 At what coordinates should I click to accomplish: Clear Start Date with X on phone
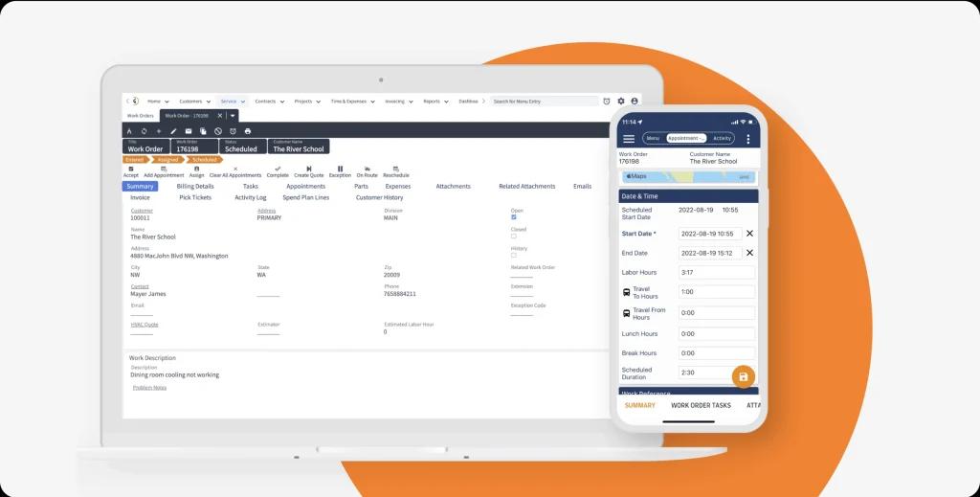tap(749, 234)
